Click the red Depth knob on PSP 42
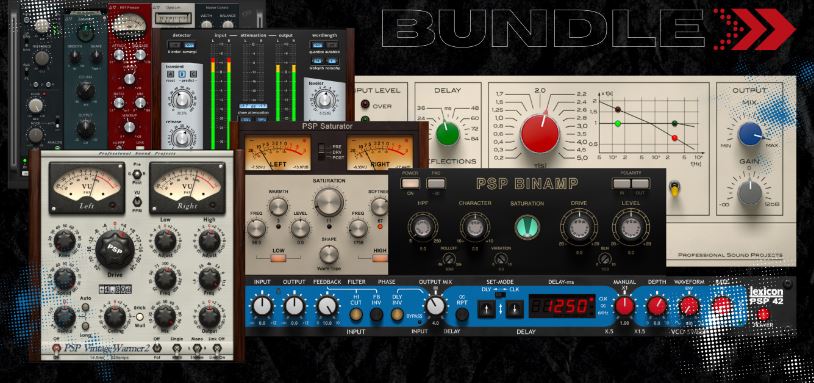This screenshot has height=383, width=814. coord(657,306)
